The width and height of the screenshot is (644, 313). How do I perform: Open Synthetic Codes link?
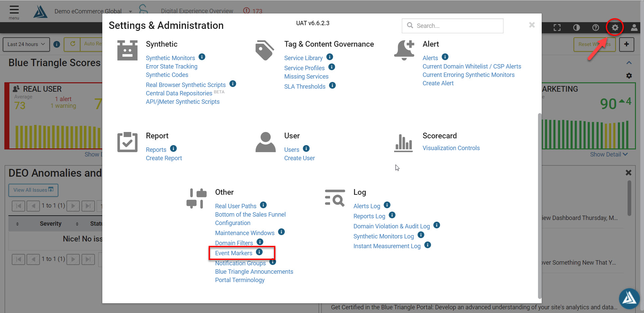coord(167,75)
